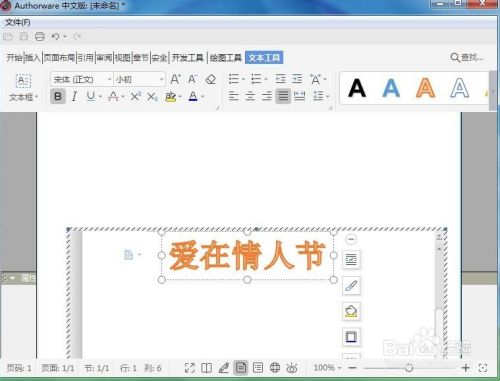Viewport: 500px width, 381px height.
Task: Open the undo history dropdown arrow
Action: 65,36
